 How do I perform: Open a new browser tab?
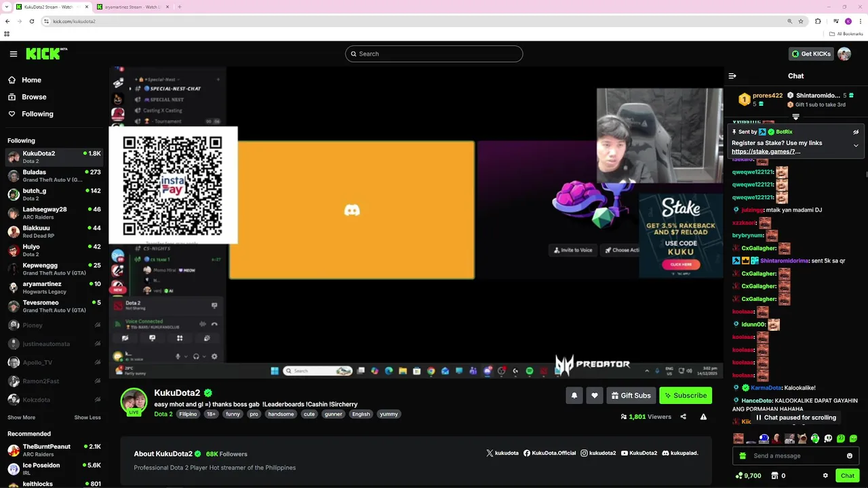[x=179, y=7]
